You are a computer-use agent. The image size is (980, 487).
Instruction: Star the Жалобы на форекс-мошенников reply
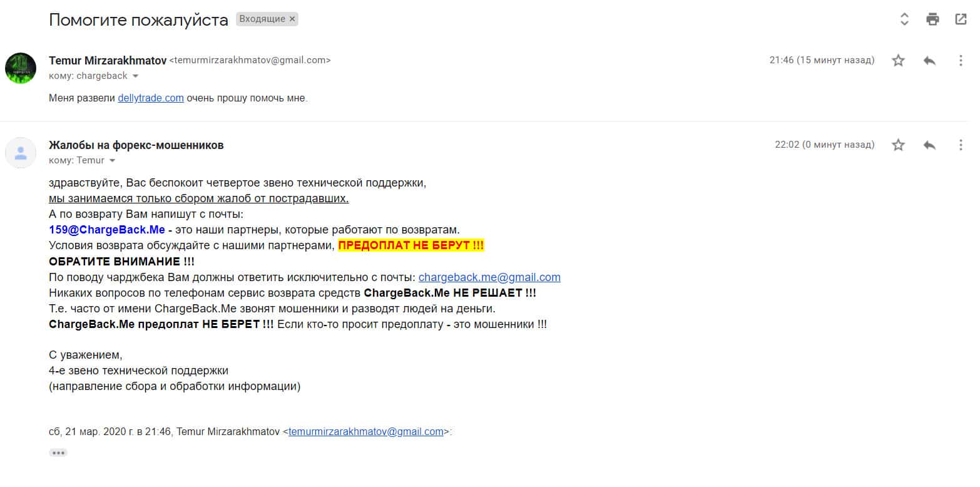coord(898,145)
